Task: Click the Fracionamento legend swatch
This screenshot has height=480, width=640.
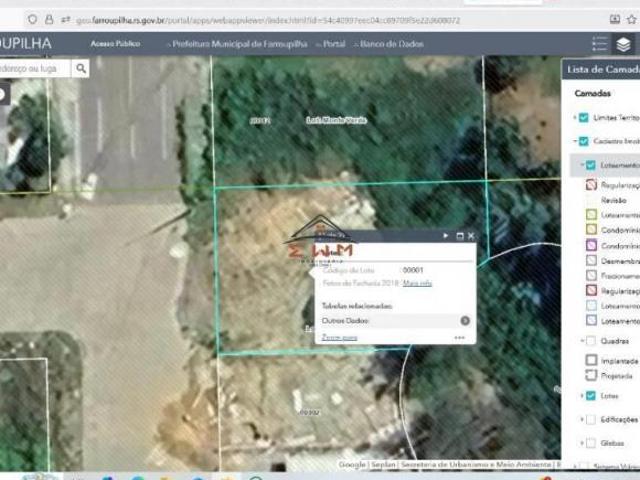Action: click(591, 276)
